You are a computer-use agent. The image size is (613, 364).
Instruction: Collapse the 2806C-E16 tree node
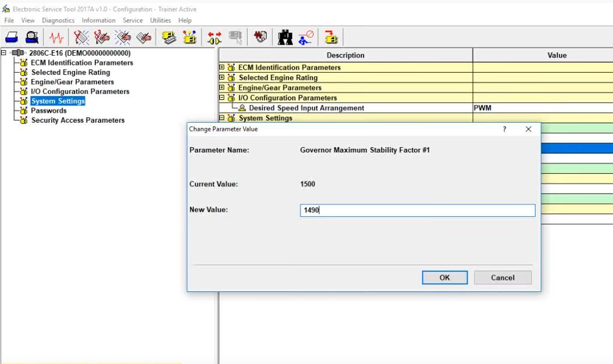click(3, 52)
